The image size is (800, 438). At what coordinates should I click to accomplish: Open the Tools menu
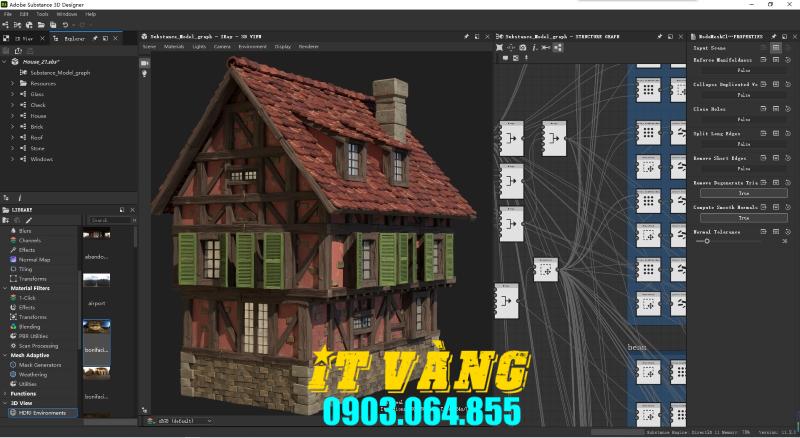[x=42, y=14]
